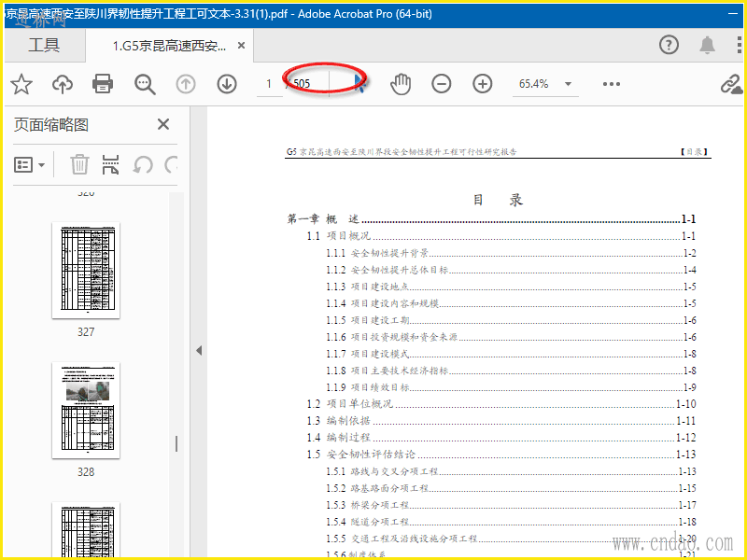
Task: Rotate pages counterclockwise
Action: point(143,165)
